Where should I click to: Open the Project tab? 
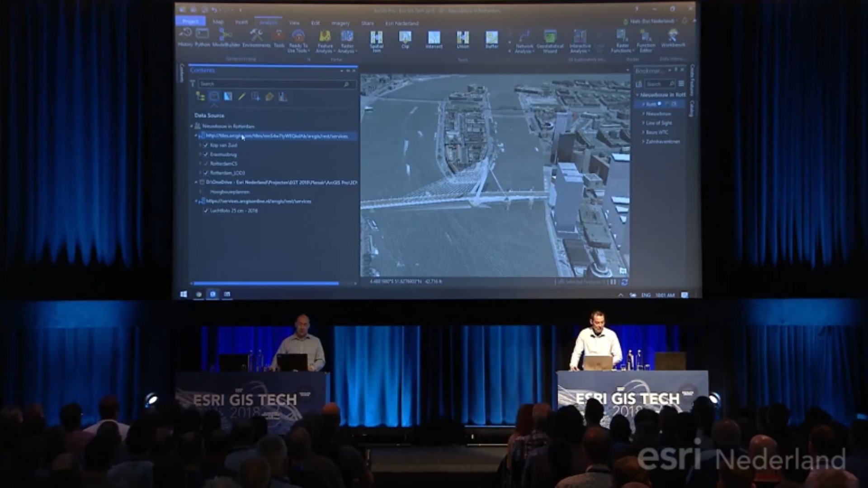pyautogui.click(x=190, y=21)
